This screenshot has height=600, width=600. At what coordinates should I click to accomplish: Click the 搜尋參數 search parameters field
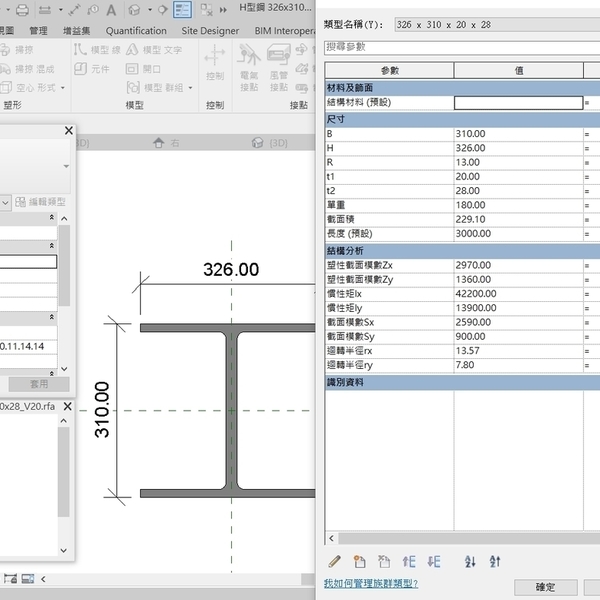(460, 46)
